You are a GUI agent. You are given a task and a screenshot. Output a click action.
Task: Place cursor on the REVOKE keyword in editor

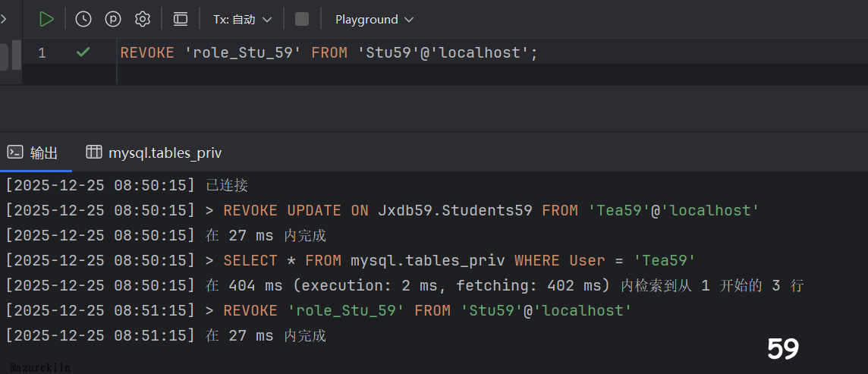[146, 53]
